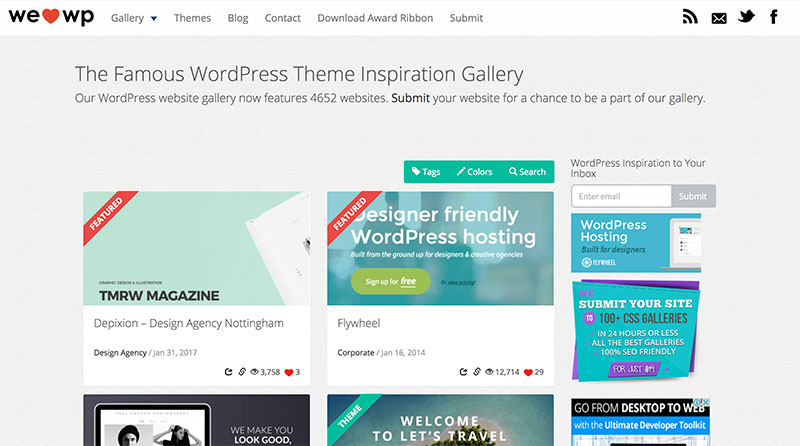Image resolution: width=800 pixels, height=446 pixels.
Task: Click the Colors filter button
Action: point(474,172)
